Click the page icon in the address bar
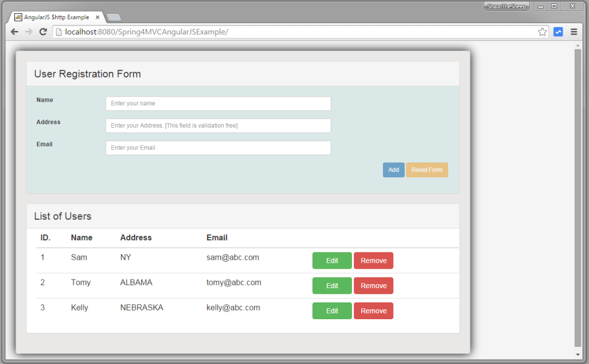The image size is (589, 364). click(60, 32)
